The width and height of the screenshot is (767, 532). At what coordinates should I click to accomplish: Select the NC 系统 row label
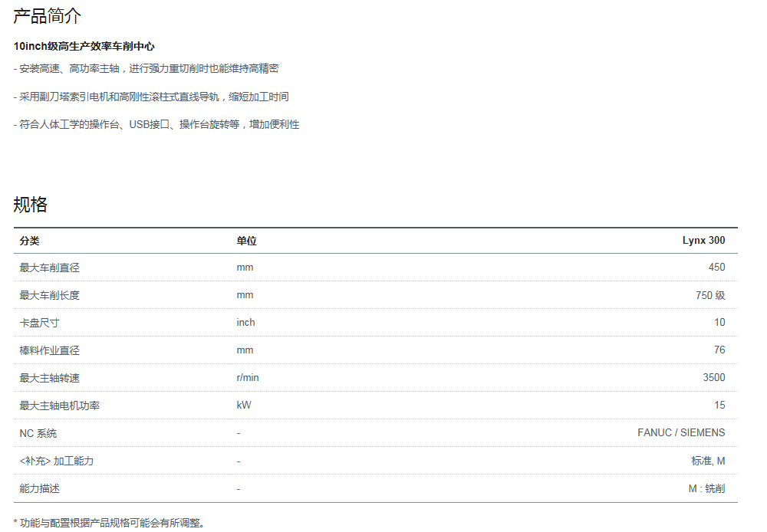click(38, 433)
